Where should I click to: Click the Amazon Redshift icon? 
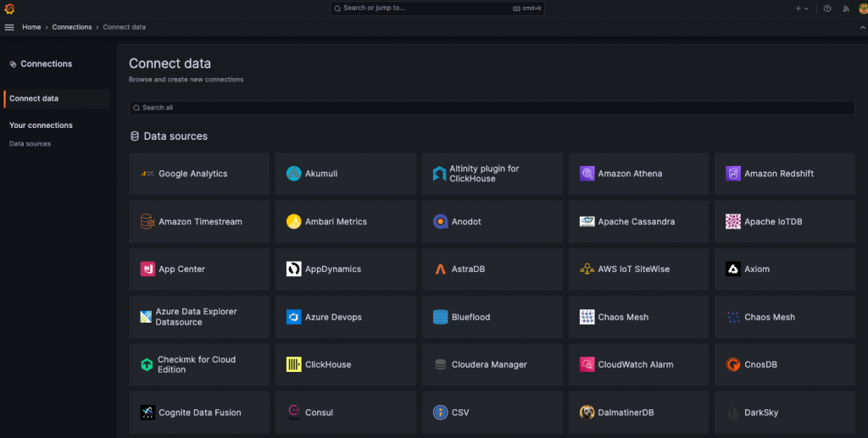733,174
